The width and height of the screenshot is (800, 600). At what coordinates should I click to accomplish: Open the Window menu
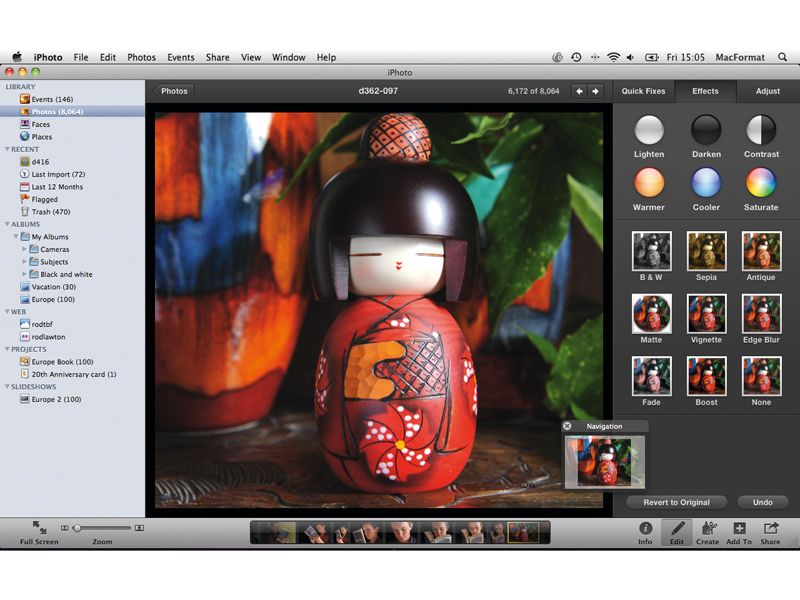(x=288, y=57)
